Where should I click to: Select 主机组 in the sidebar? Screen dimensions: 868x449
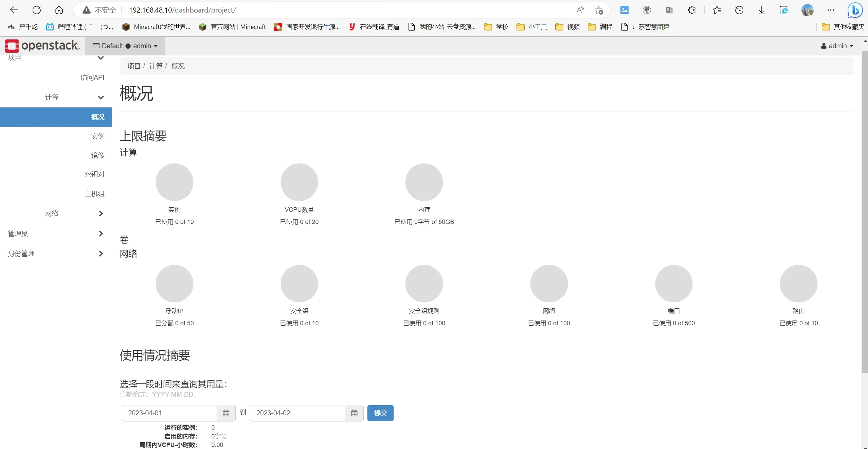coord(94,194)
